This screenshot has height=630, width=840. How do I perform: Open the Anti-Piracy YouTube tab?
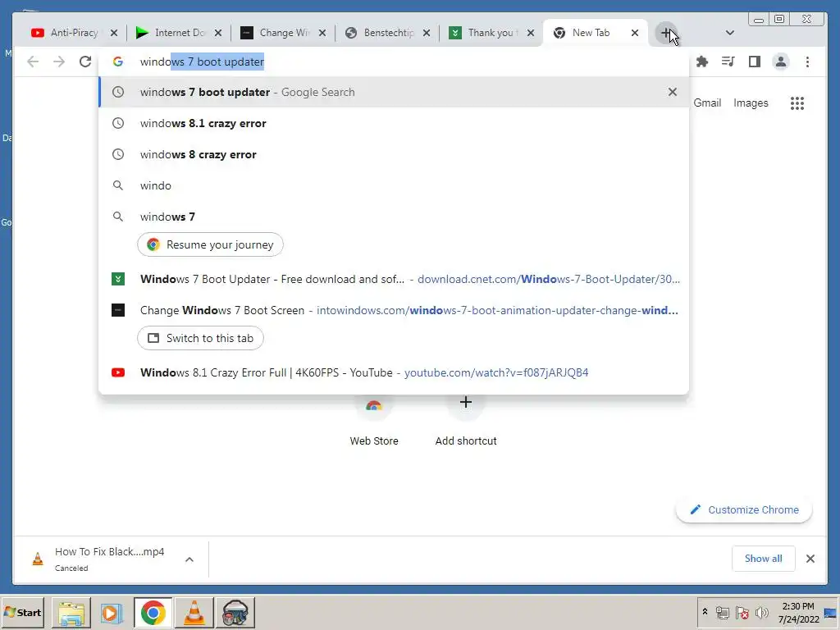(66, 33)
